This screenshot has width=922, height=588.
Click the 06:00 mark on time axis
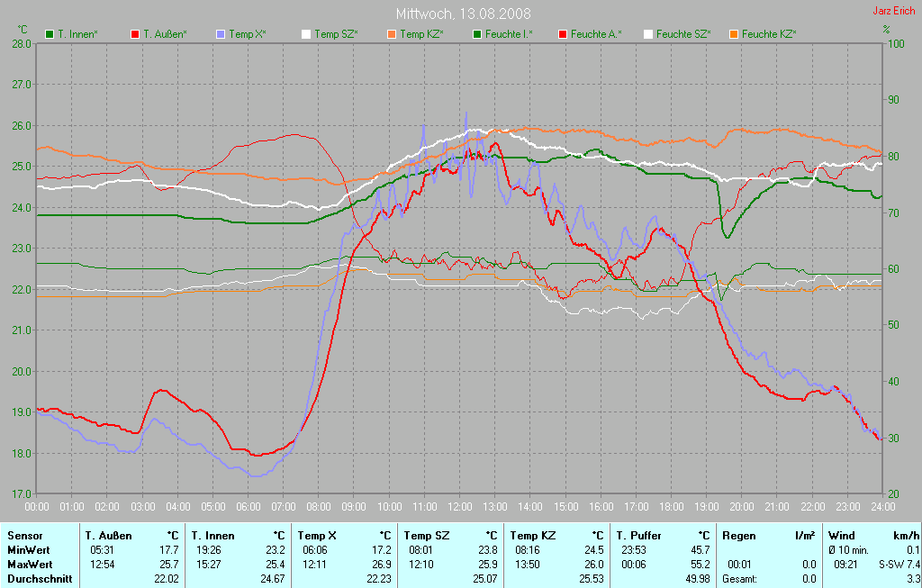click(x=248, y=507)
